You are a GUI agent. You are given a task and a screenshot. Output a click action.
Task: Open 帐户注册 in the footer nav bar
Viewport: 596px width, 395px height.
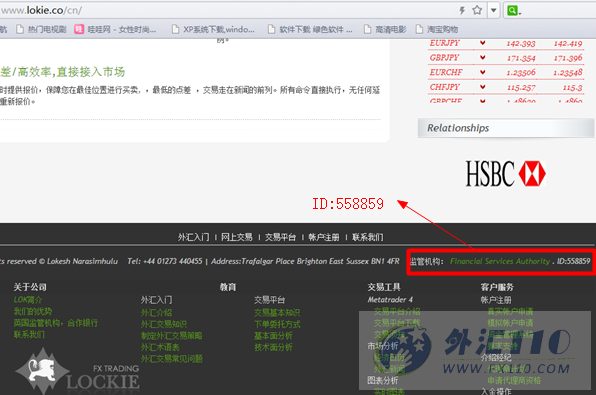324,237
